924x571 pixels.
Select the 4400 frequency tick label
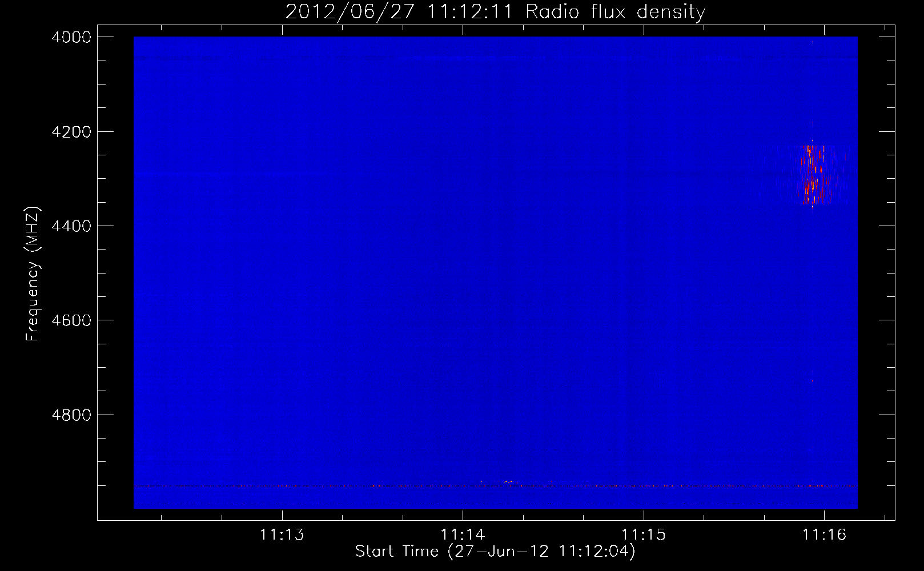tap(71, 226)
